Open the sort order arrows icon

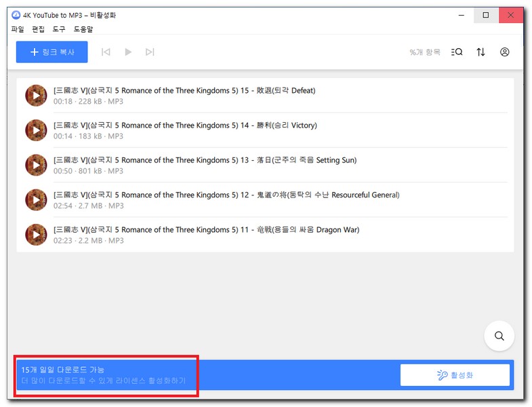click(x=480, y=52)
